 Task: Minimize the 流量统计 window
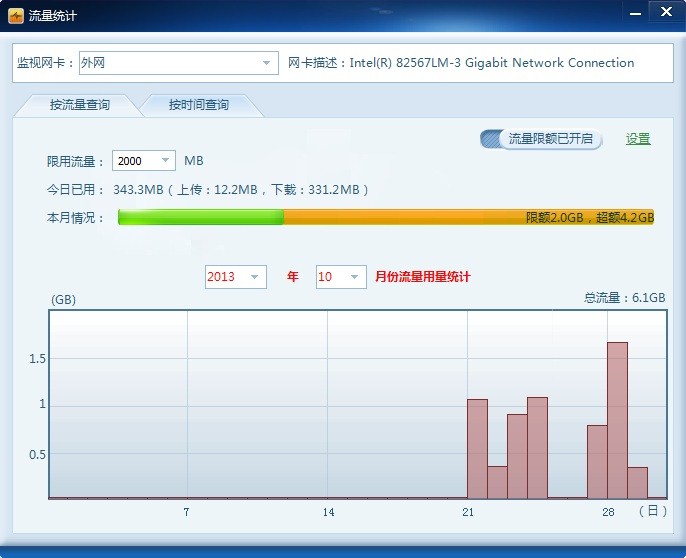point(635,12)
